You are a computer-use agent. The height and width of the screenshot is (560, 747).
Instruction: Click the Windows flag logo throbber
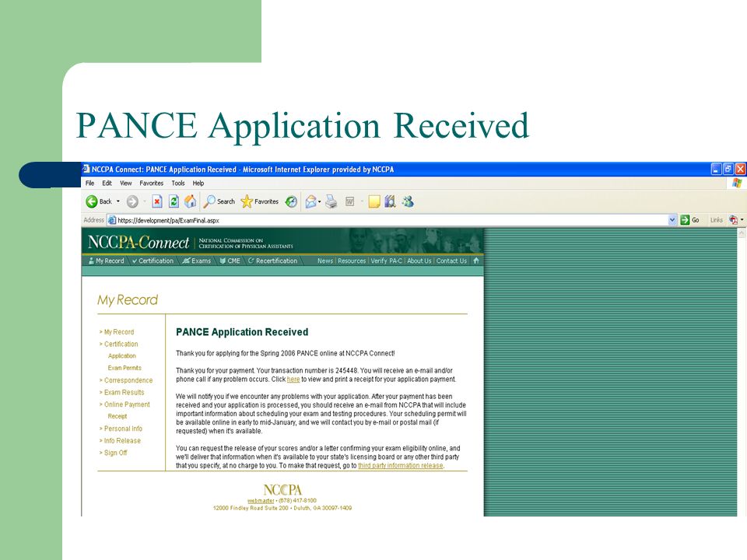[x=737, y=184]
